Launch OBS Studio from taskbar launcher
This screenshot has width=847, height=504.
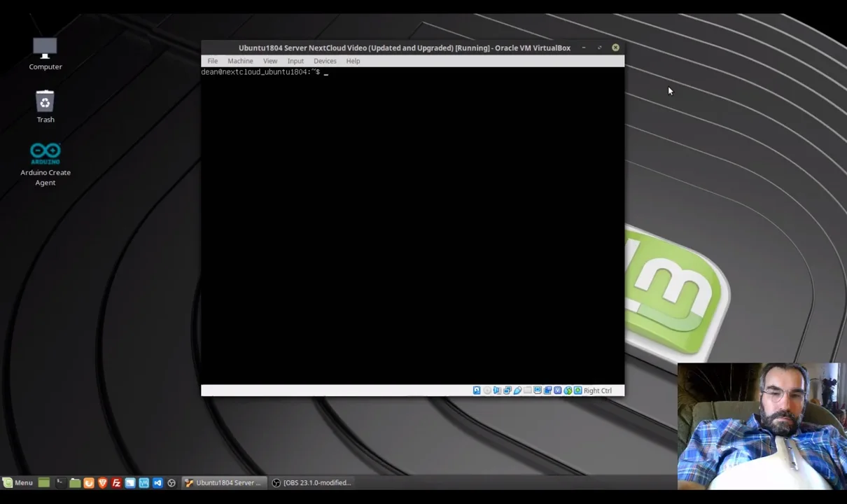tap(171, 482)
